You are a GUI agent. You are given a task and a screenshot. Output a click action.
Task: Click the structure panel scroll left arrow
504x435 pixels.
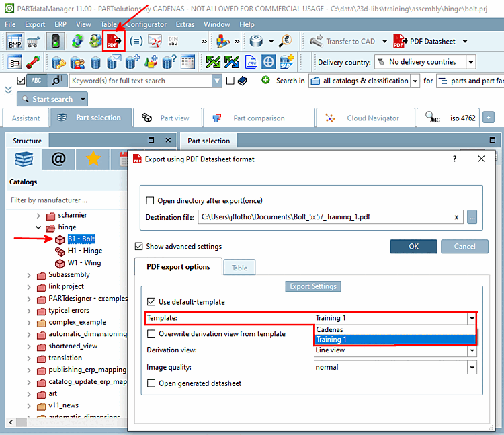pyautogui.click(x=11, y=422)
